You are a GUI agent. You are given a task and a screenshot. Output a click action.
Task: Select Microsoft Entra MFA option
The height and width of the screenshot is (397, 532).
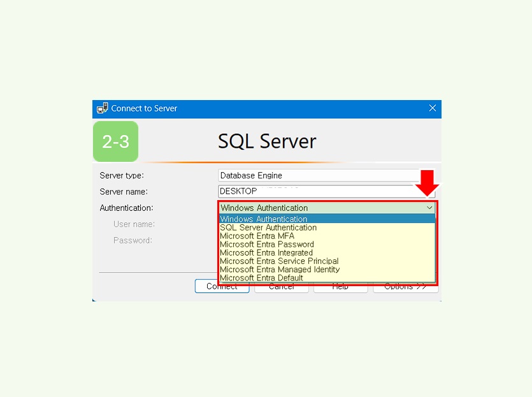tap(327, 236)
